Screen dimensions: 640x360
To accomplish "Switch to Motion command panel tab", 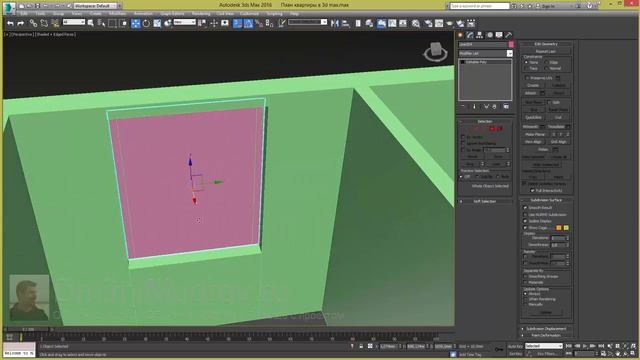I will point(489,35).
